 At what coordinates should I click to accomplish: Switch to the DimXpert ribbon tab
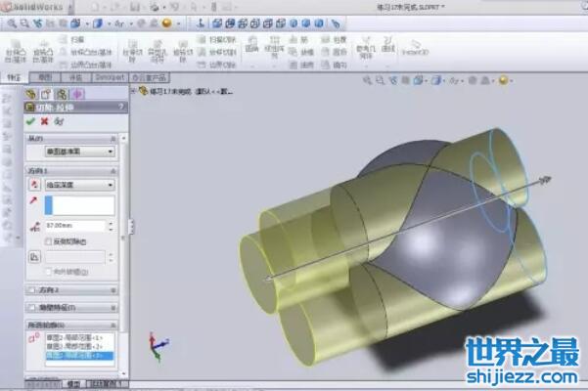point(110,76)
